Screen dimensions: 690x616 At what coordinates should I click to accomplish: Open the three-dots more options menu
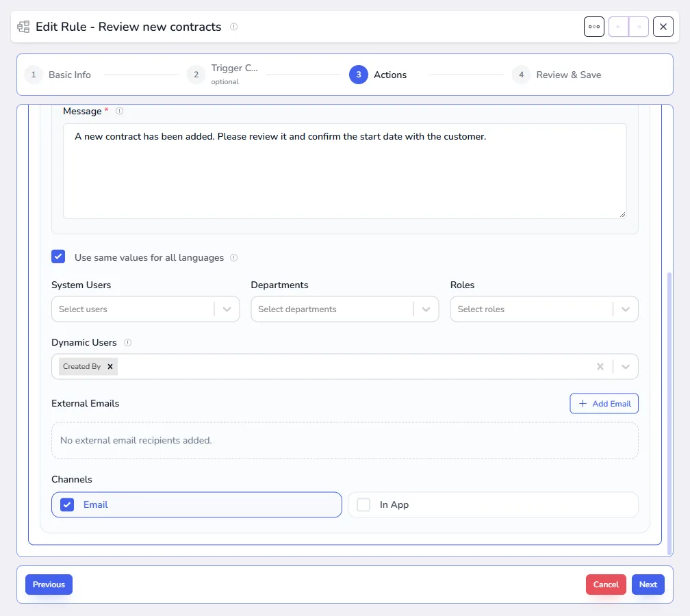[x=593, y=27]
